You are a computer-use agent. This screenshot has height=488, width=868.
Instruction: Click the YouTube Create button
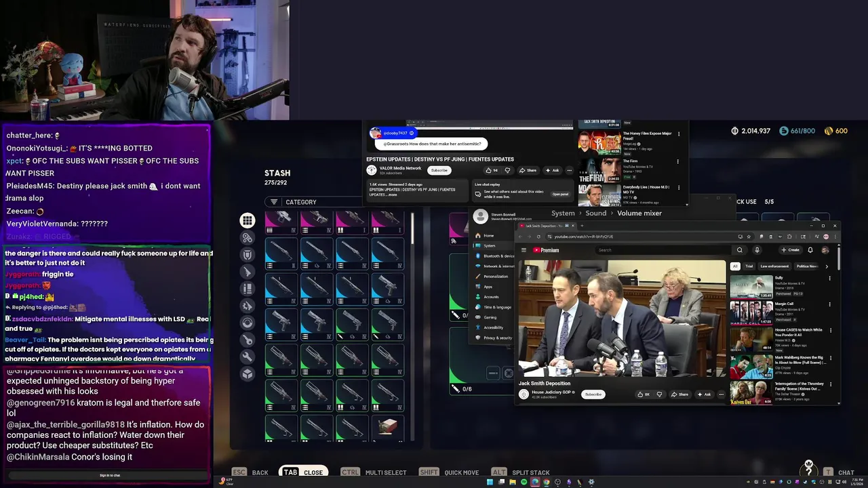791,250
